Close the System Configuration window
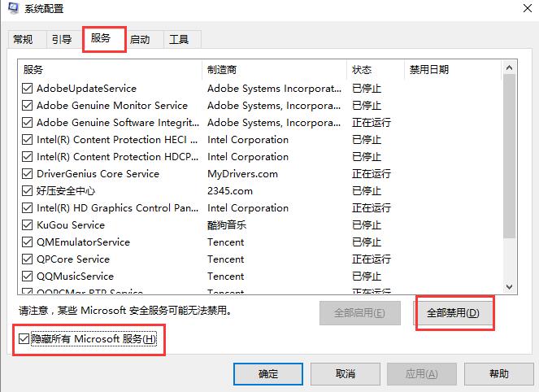539x392 pixels. 519,9
